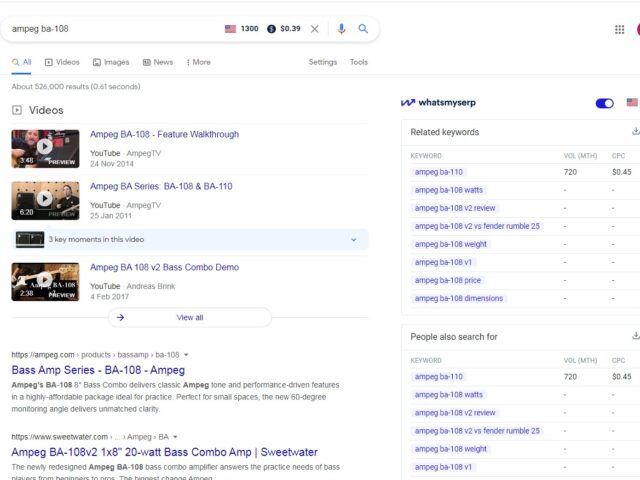
Task: Download the Related keywords list
Action: [636, 131]
